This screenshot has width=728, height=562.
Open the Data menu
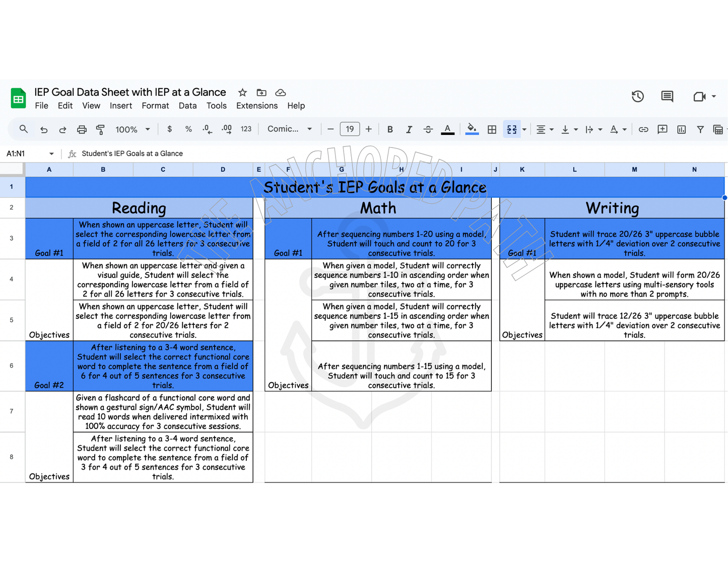click(x=187, y=106)
